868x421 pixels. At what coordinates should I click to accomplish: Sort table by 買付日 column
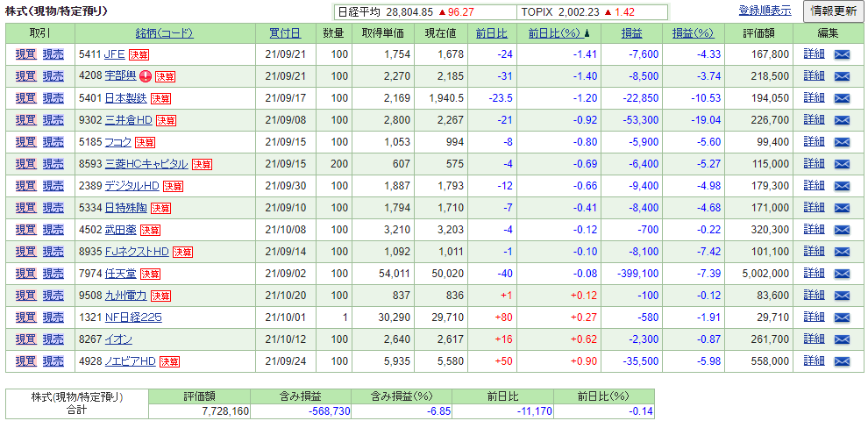coord(284,33)
